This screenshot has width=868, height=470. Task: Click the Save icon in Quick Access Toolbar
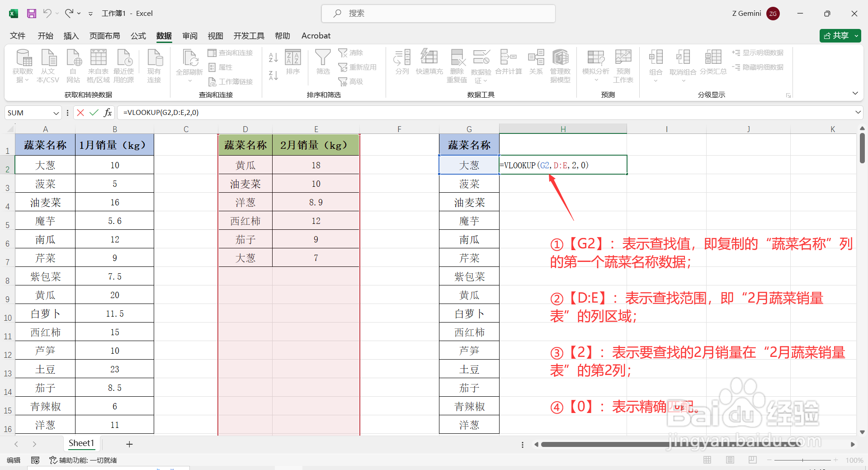tap(31, 13)
